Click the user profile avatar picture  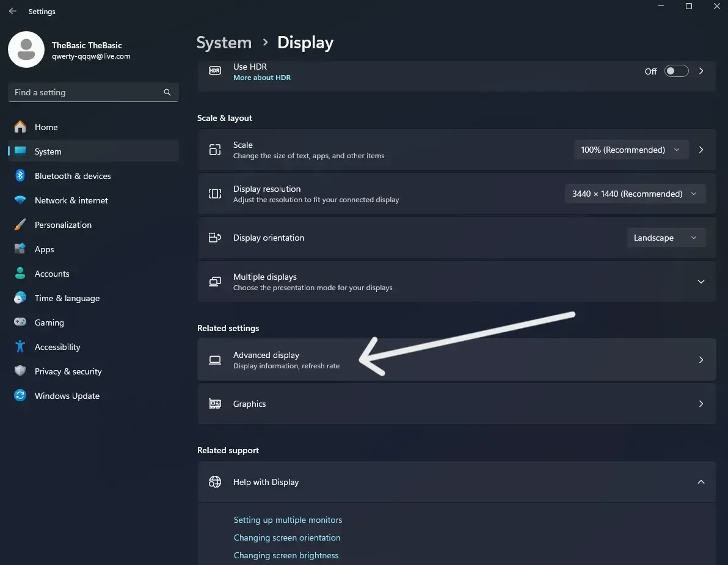(x=26, y=49)
